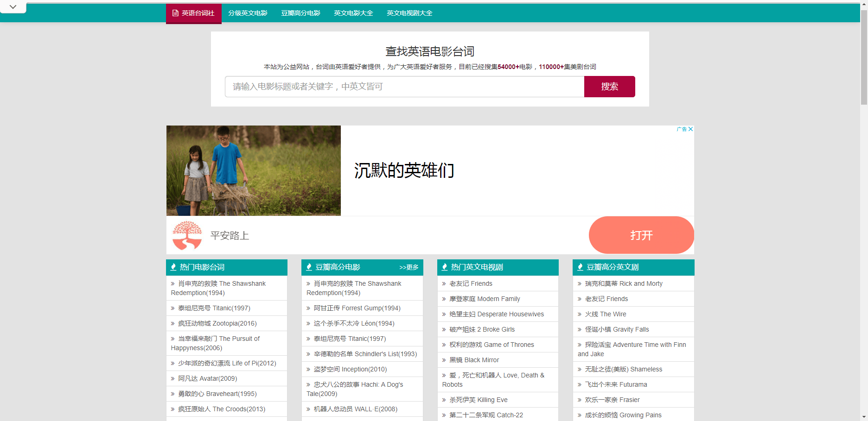Click the document icon beside 英语台词社

tap(174, 13)
